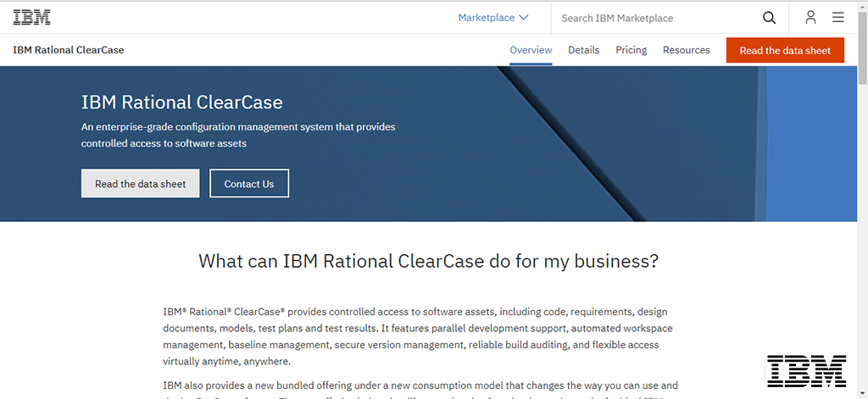The image size is (868, 399).
Task: Click the vertical scrollbar thumb
Action: [x=862, y=47]
